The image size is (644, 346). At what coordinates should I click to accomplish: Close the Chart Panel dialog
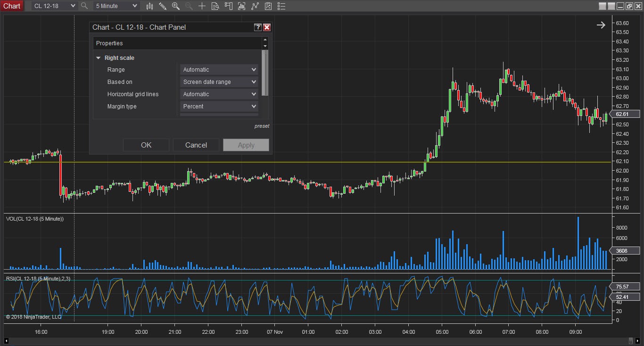coord(267,27)
